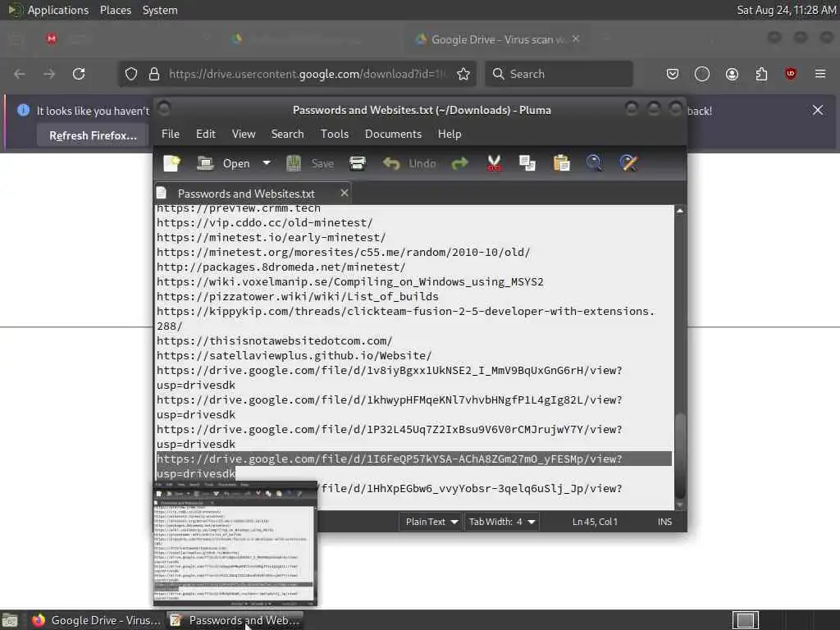This screenshot has height=630, width=840.
Task: Click Firefox Forward arrow button
Action: point(49,74)
